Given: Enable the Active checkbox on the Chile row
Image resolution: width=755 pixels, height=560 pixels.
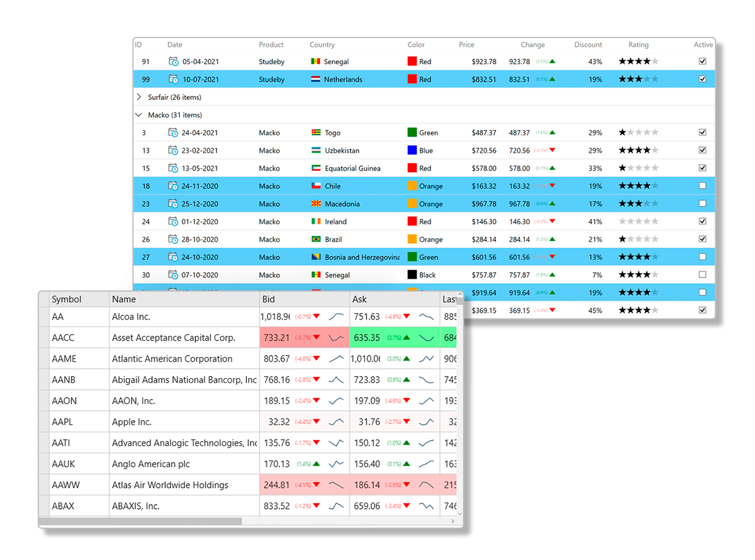Looking at the screenshot, I should pos(702,185).
